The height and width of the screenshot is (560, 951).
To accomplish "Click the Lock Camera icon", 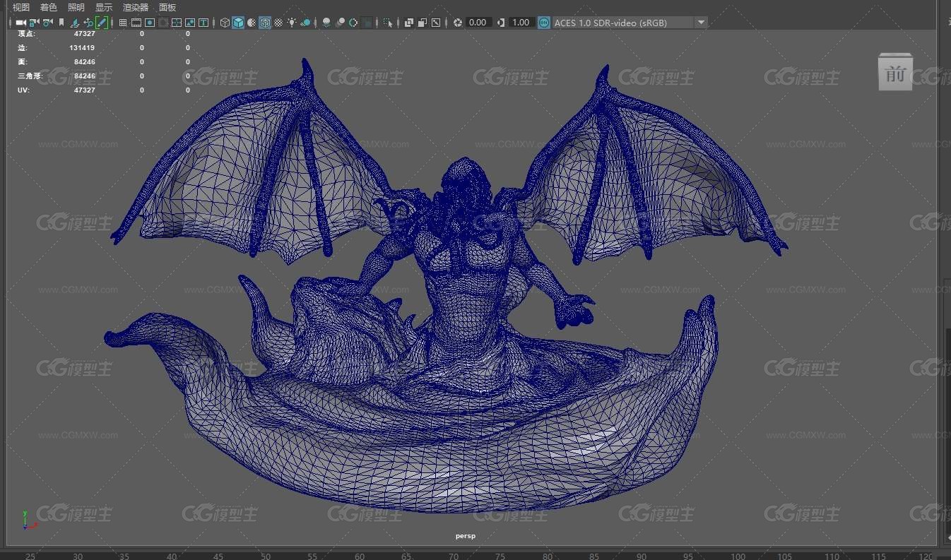I will pyautogui.click(x=34, y=23).
